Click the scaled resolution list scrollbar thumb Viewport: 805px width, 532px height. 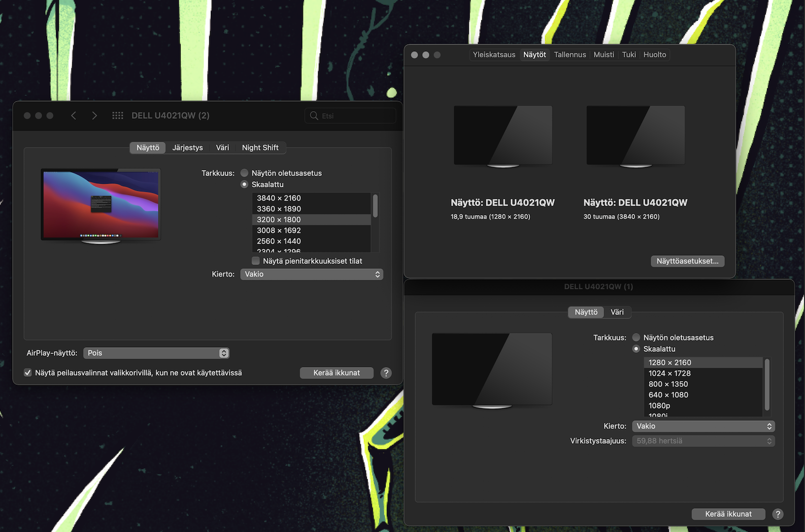[376, 206]
